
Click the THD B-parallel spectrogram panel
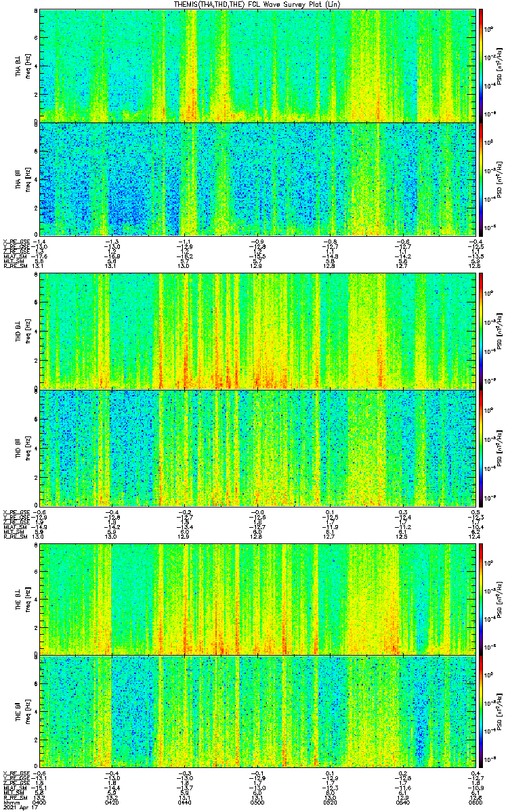pyautogui.click(x=257, y=447)
